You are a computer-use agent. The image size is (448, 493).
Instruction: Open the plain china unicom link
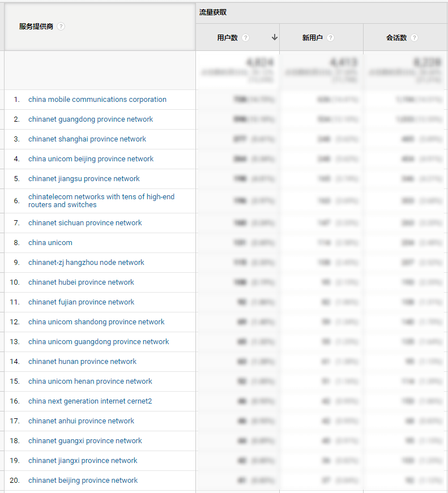[50, 242]
